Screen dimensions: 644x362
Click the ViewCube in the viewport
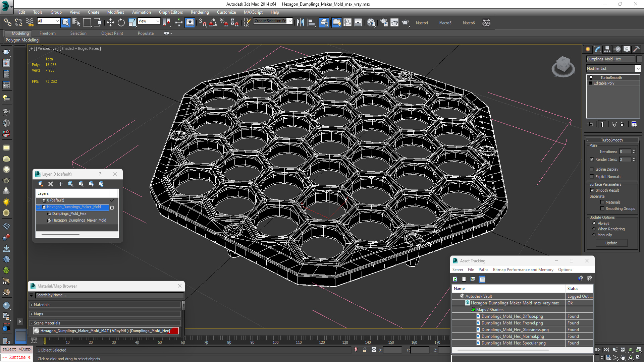(x=563, y=67)
